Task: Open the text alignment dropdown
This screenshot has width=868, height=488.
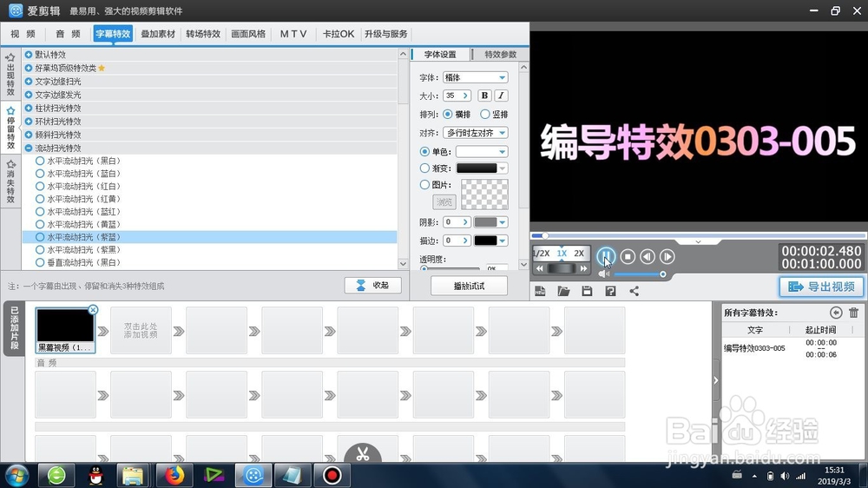Action: pos(476,133)
